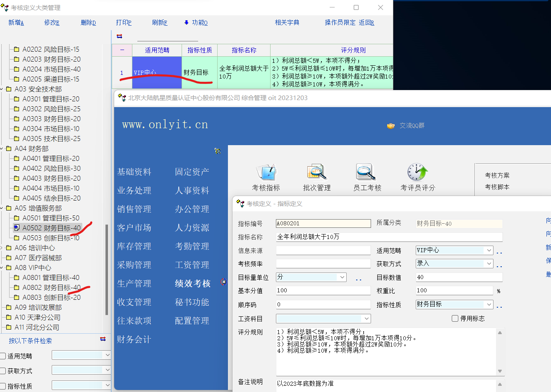Click the red-blue icon above the indicator table

coord(120,36)
